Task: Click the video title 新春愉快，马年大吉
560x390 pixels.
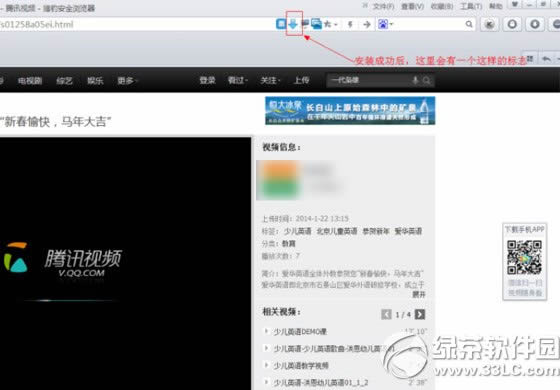Action: coord(55,122)
